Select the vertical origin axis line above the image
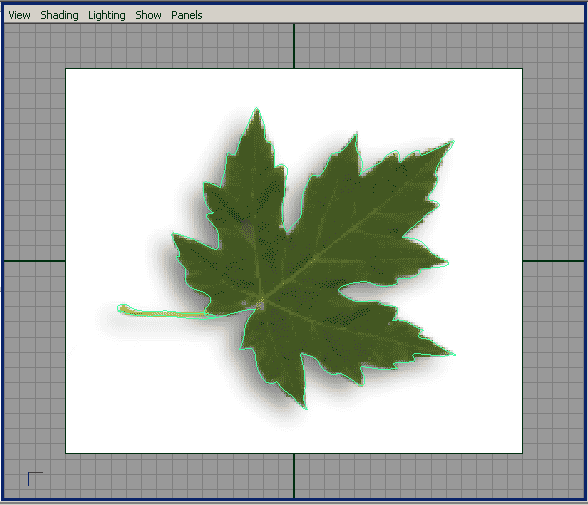Screen dimensions: 588x505 (294, 46)
